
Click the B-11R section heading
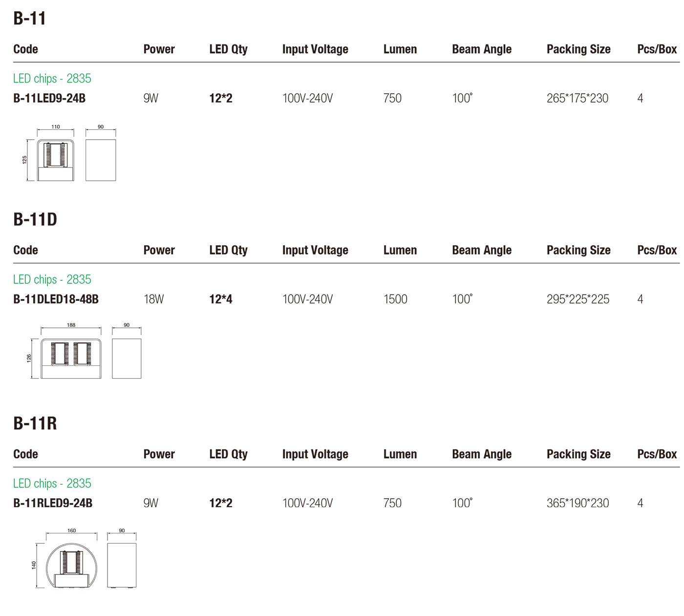click(35, 423)
